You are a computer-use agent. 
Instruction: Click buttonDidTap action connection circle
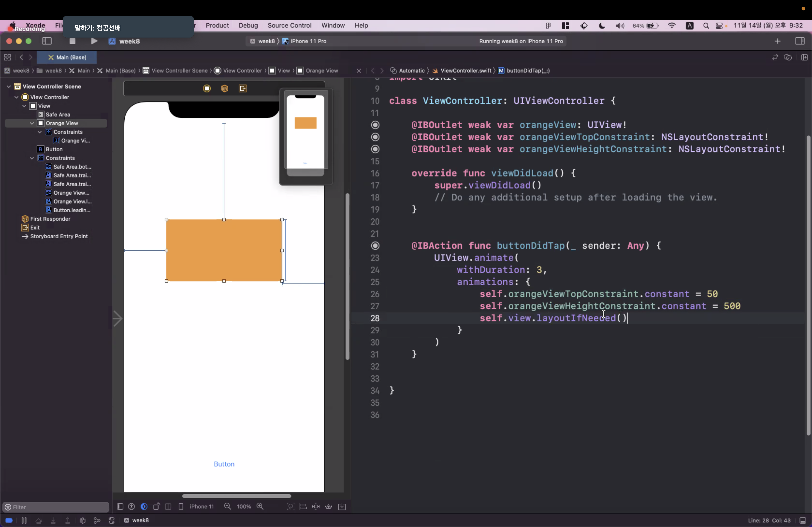(x=375, y=246)
